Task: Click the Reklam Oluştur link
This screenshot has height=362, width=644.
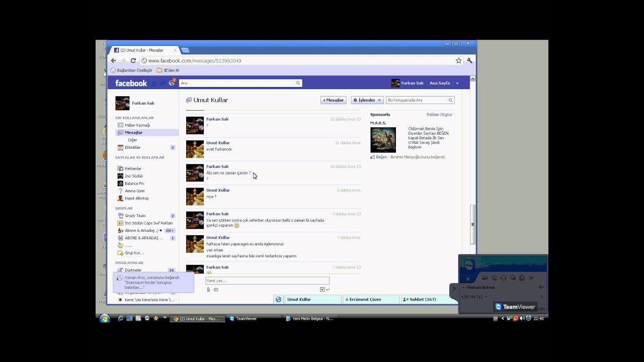Action: (439, 115)
